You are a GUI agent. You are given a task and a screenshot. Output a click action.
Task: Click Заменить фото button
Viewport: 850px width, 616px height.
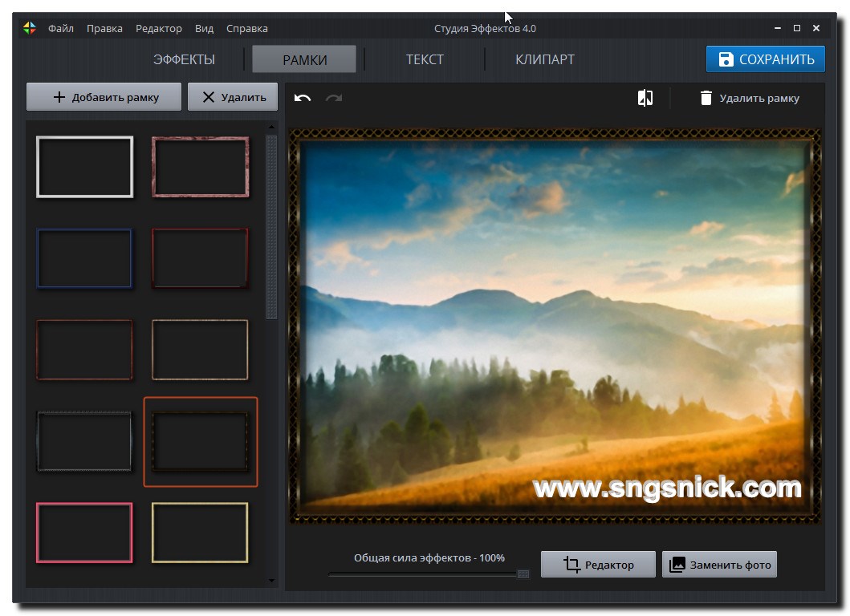[x=720, y=565]
